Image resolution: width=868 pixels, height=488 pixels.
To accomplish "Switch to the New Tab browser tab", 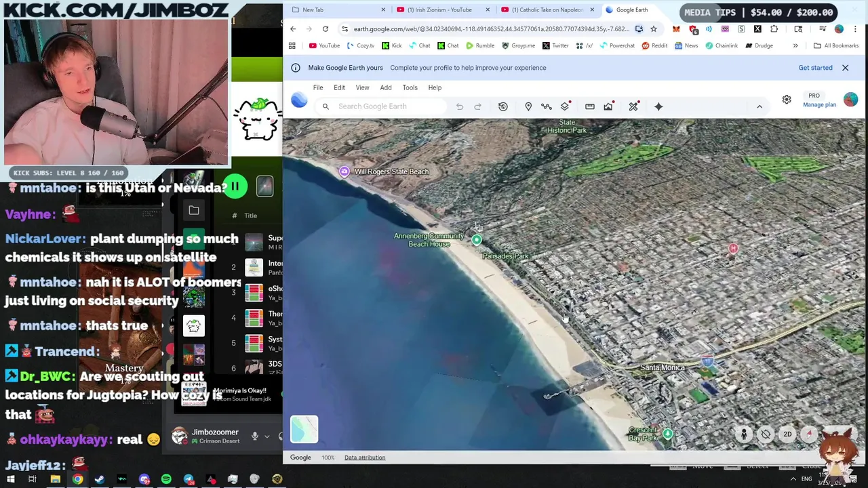I will point(337,9).
